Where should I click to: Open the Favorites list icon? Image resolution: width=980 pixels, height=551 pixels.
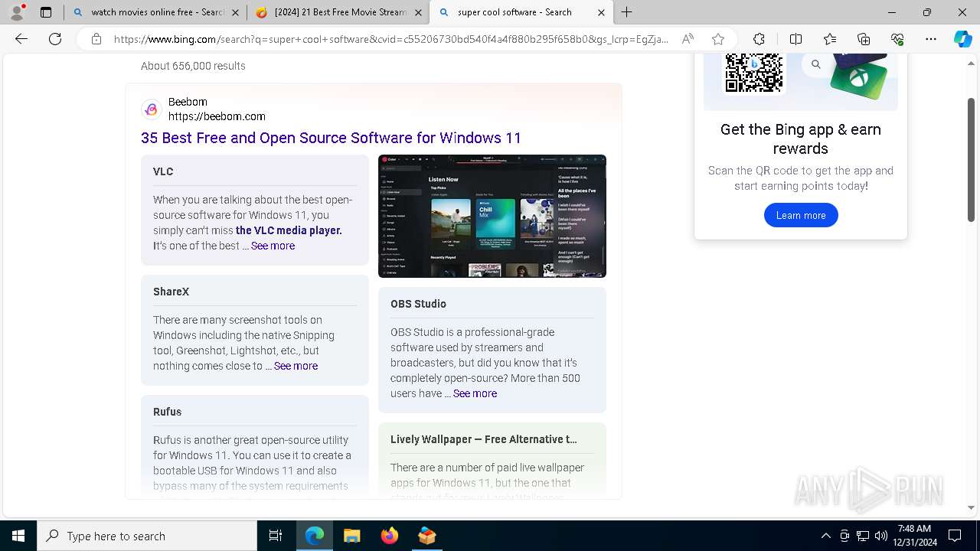pyautogui.click(x=830, y=39)
